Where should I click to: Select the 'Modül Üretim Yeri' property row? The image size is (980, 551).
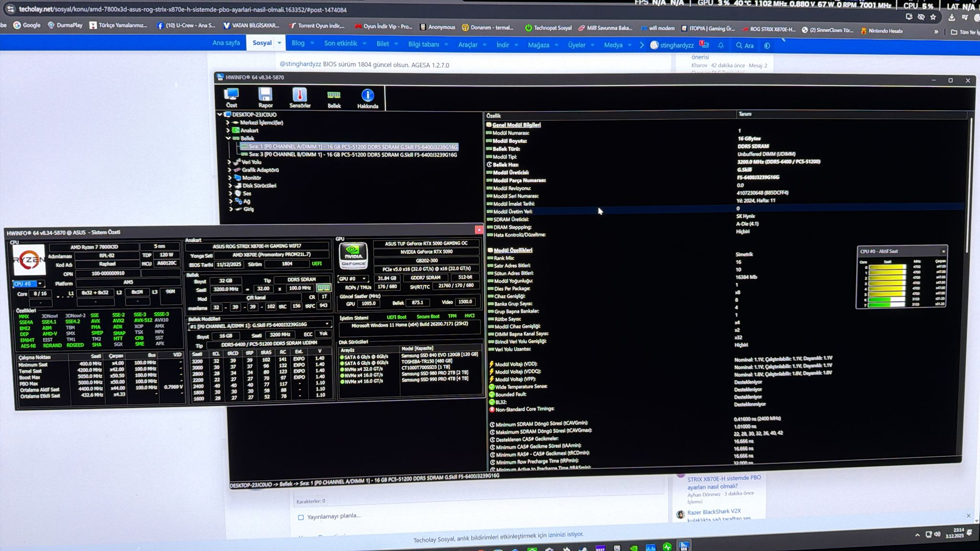(x=725, y=210)
